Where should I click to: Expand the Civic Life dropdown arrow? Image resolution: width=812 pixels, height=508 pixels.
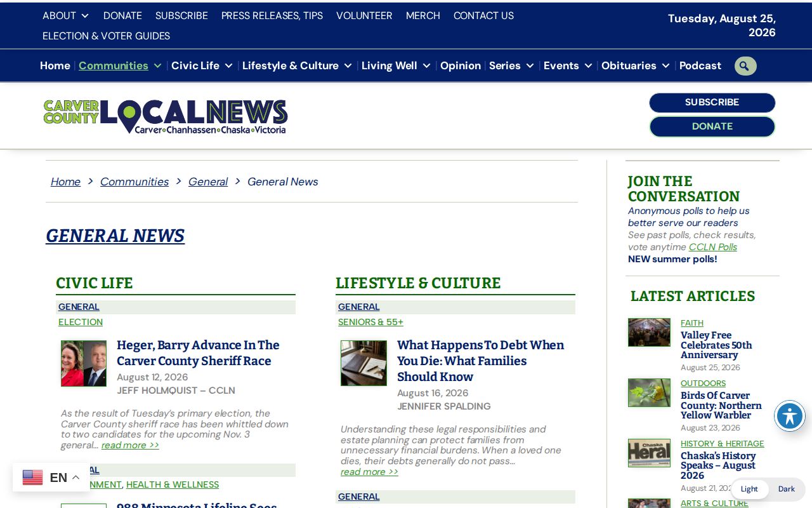(x=228, y=65)
